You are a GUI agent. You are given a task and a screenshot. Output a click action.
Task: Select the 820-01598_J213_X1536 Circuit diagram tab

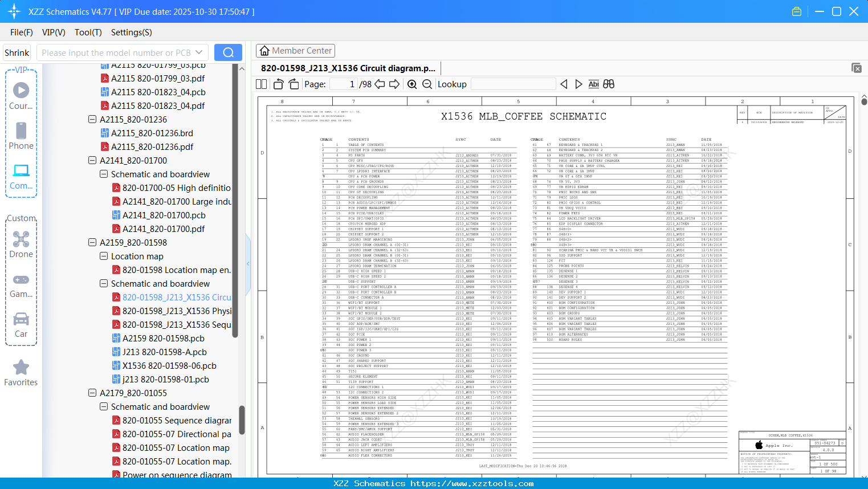[x=348, y=68]
